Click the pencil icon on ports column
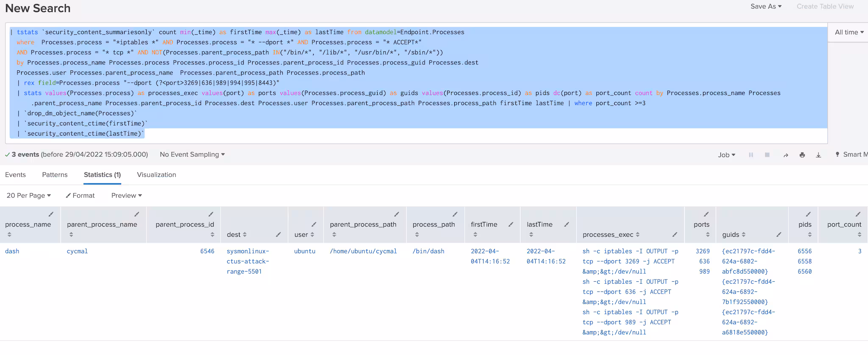Image resolution: width=868 pixels, height=355 pixels. [x=706, y=214]
